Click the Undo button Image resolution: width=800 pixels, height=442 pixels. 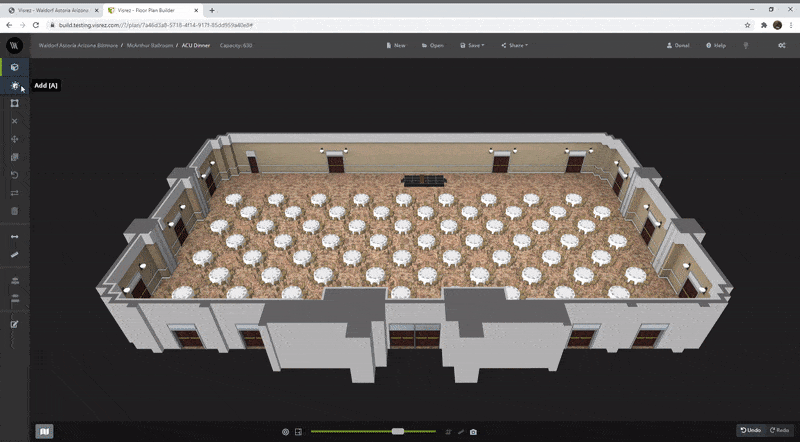[x=751, y=430]
